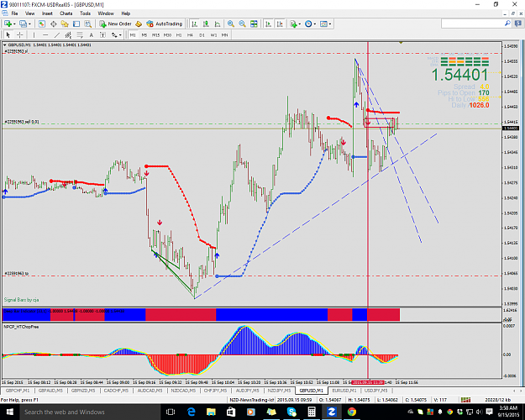Open the Tools menu
Image resolution: width=525 pixels, height=420 pixels.
pyautogui.click(x=86, y=13)
